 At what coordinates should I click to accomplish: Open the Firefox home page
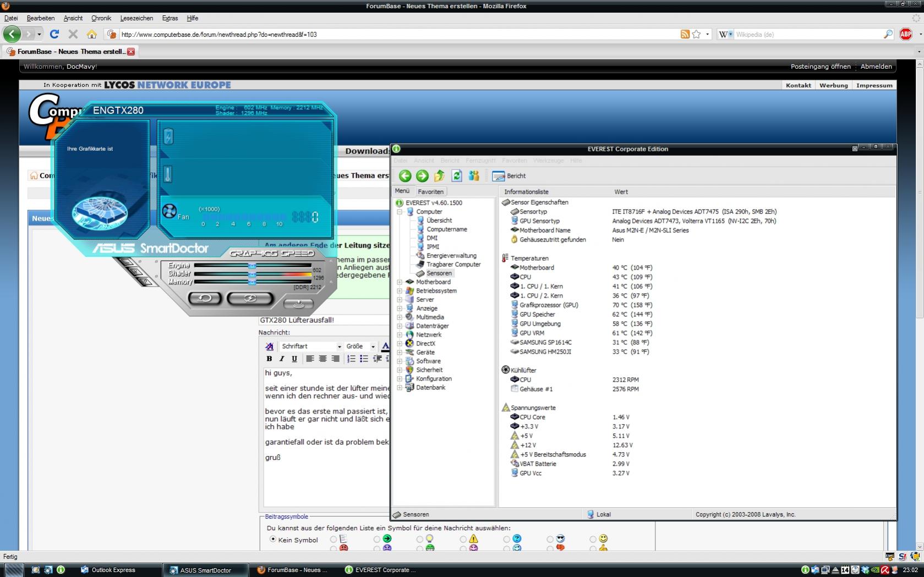pos(91,34)
